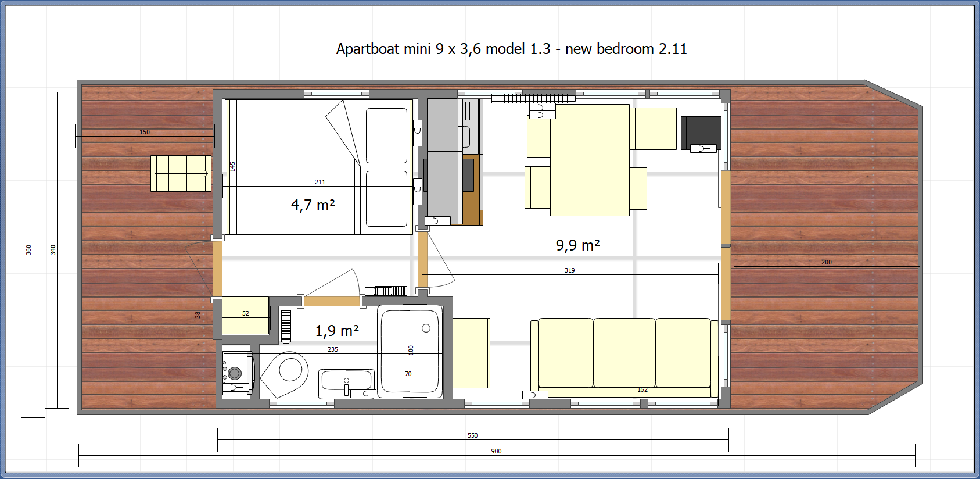Click the black stove in the living room
This screenshot has width=980, height=479.
tap(701, 133)
